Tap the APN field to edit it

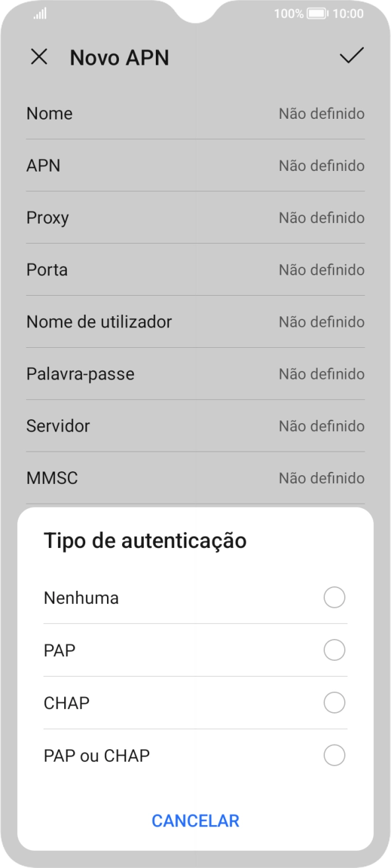point(196,166)
